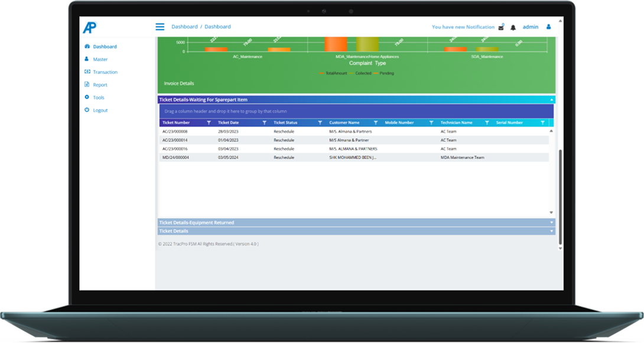Click the TracPro logo icon
The image size is (644, 343).
[89, 27]
